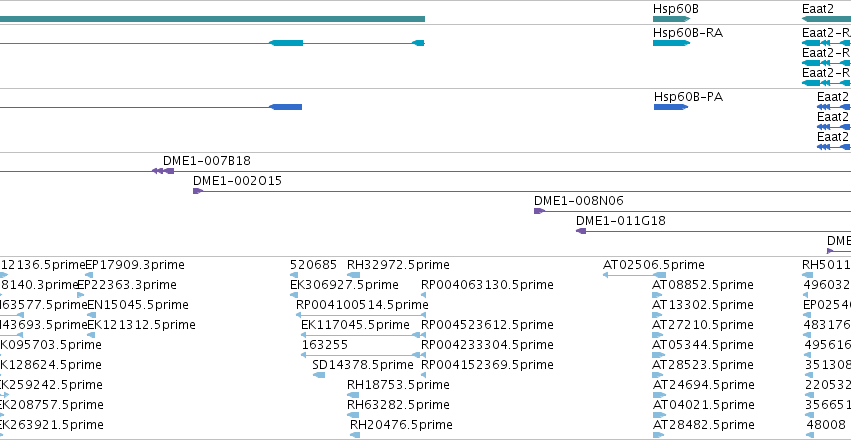Select EST EP17909.3prime

click(x=135, y=265)
